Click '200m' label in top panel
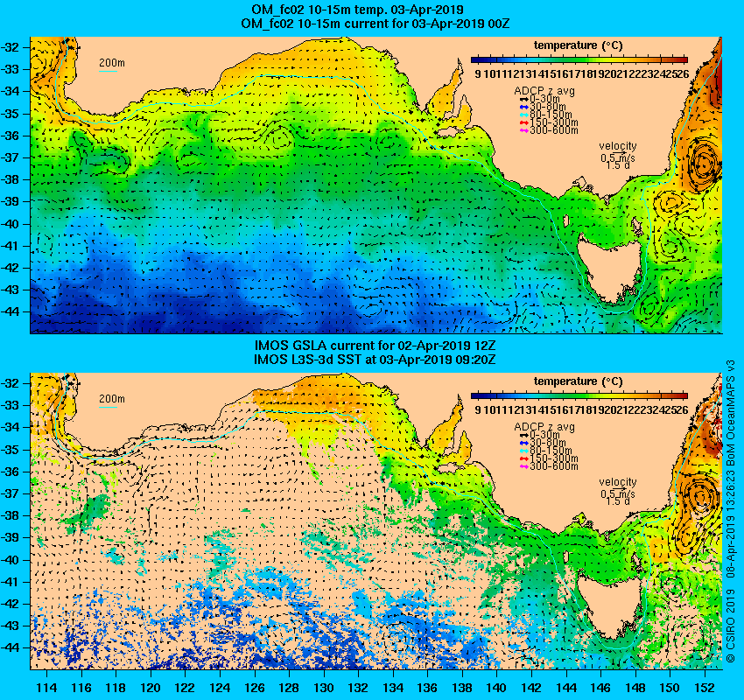 tap(111, 63)
